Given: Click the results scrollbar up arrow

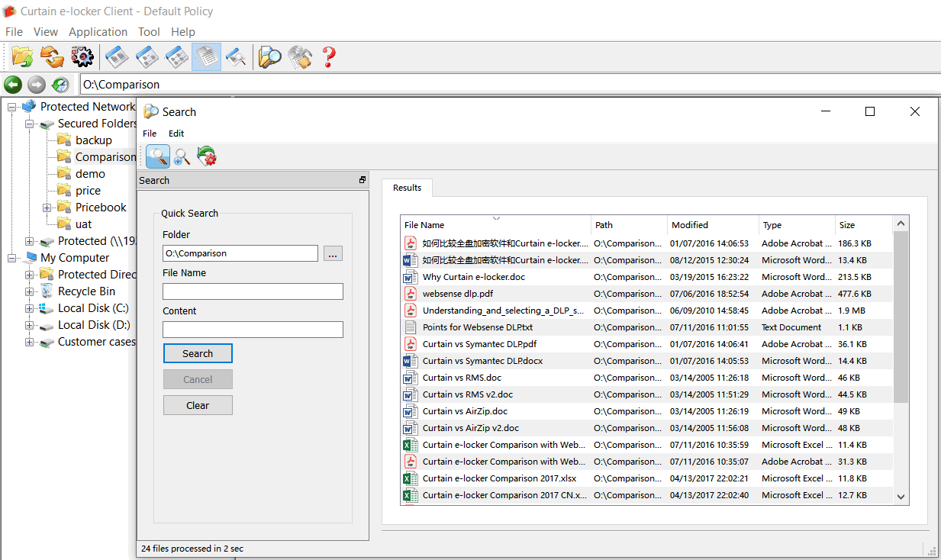Looking at the screenshot, I should pyautogui.click(x=901, y=224).
